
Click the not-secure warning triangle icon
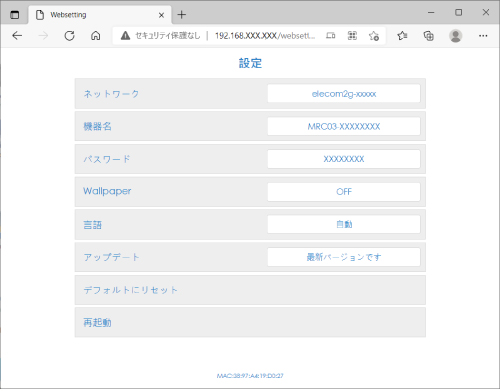click(x=125, y=35)
